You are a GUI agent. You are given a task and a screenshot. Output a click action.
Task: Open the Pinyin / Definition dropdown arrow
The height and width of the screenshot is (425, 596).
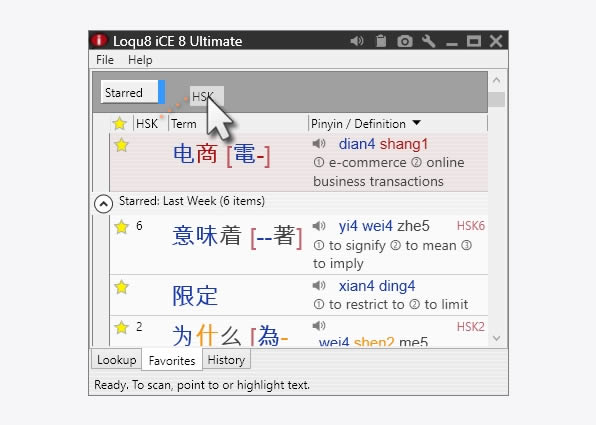click(x=417, y=123)
